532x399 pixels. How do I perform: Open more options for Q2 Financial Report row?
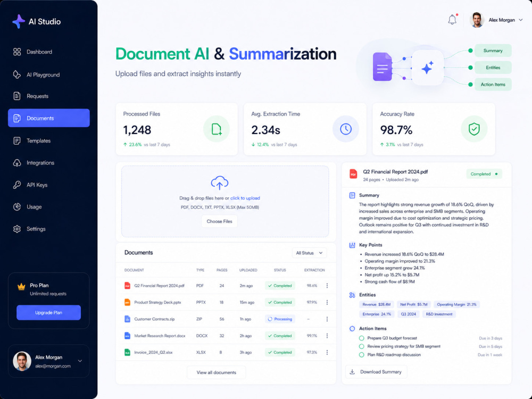(x=327, y=286)
